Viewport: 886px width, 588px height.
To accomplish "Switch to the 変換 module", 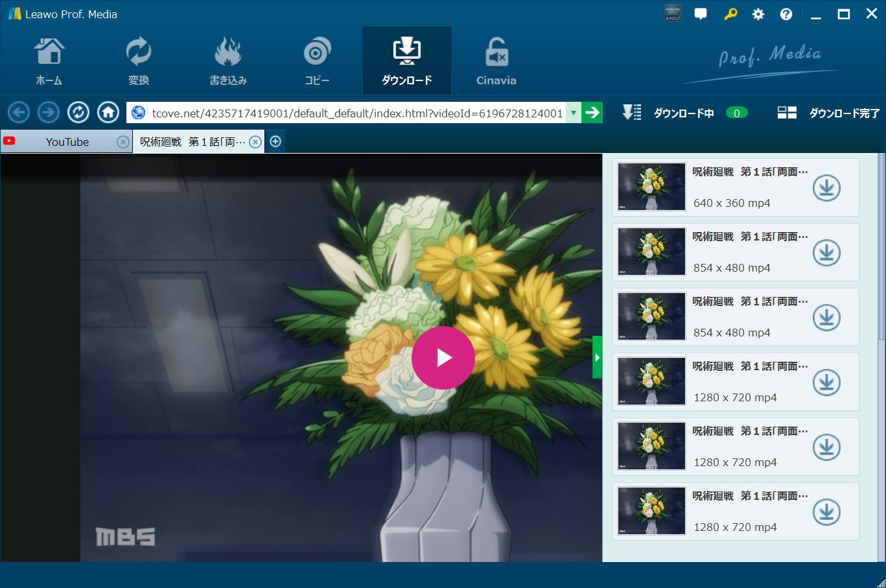I will coord(139,62).
